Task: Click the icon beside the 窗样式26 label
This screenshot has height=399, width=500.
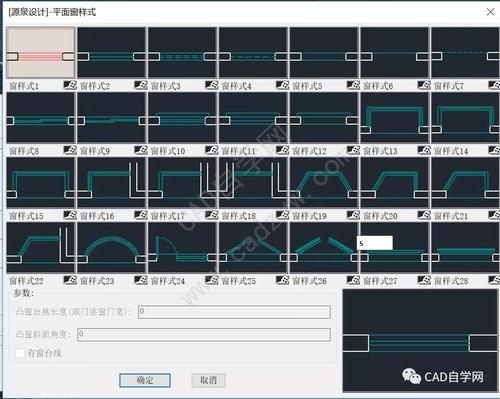Action: pyautogui.click(x=353, y=280)
